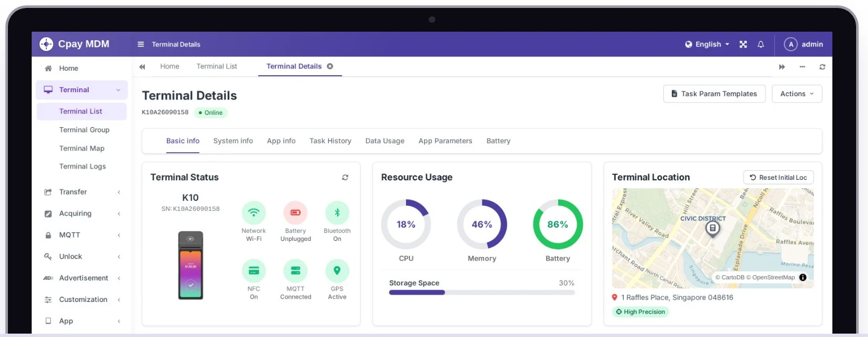Screen dimensions: 868x337
Task: Select the Battery tab
Action: click(498, 141)
